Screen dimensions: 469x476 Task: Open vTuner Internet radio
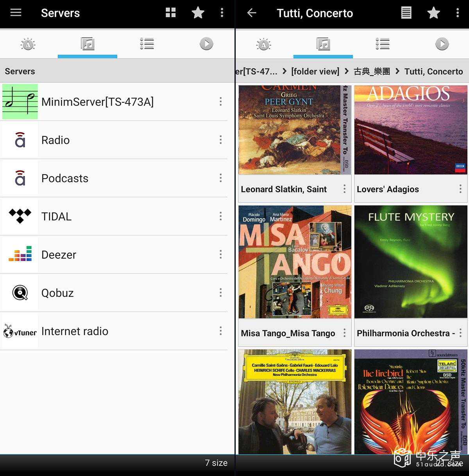coord(114,331)
